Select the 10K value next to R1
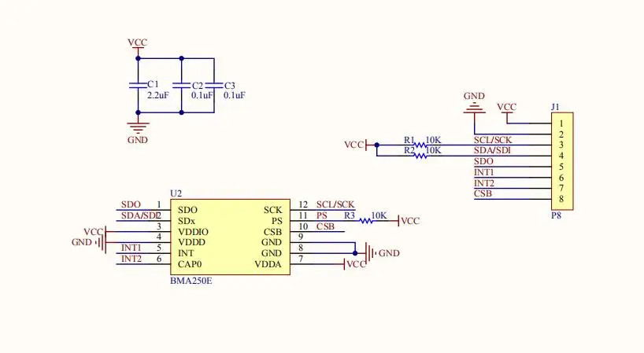Screen dimensions: 644x353 (433, 140)
